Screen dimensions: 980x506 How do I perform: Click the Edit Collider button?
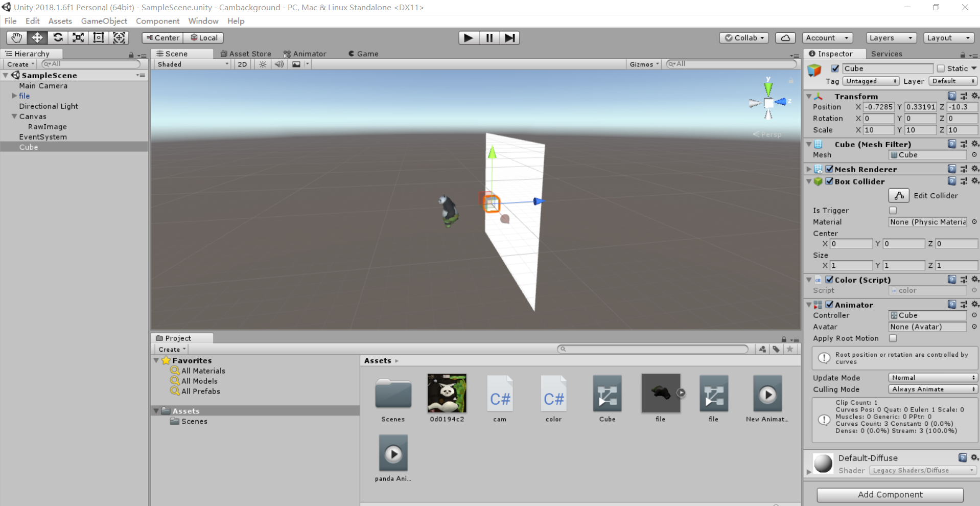tap(899, 195)
